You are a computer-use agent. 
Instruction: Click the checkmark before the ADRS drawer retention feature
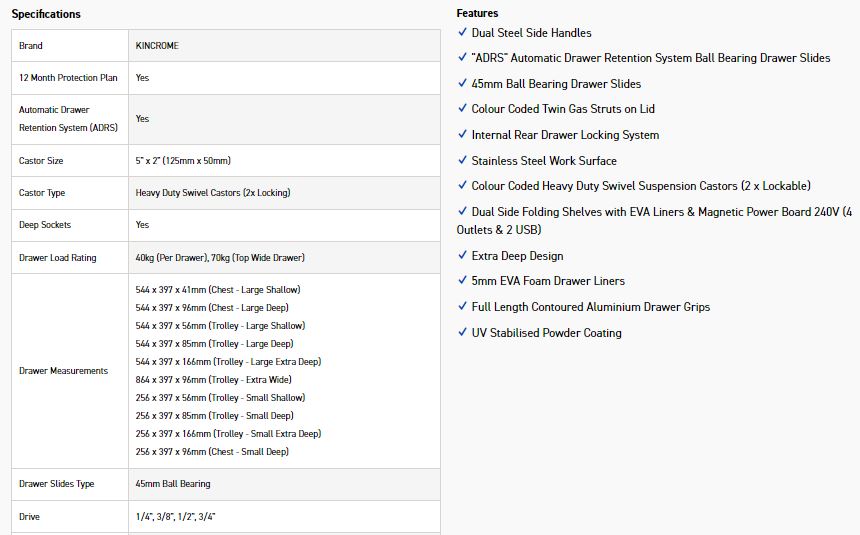click(x=462, y=58)
